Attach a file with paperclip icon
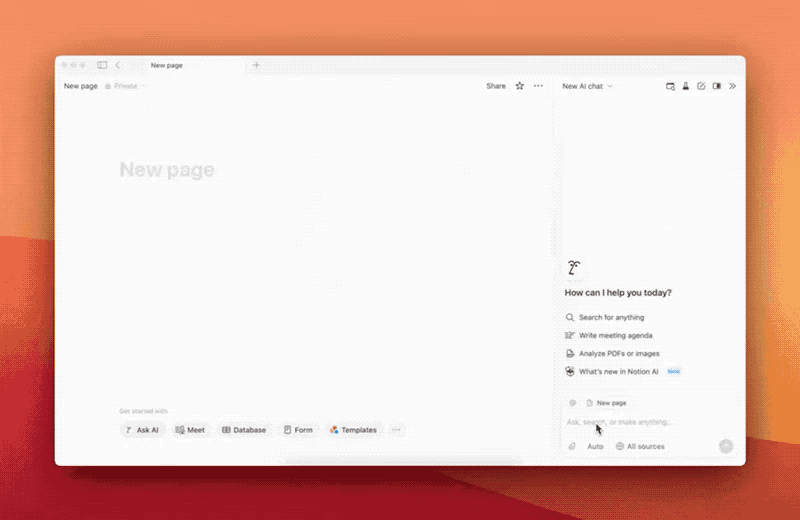The image size is (800, 520). pos(572,447)
